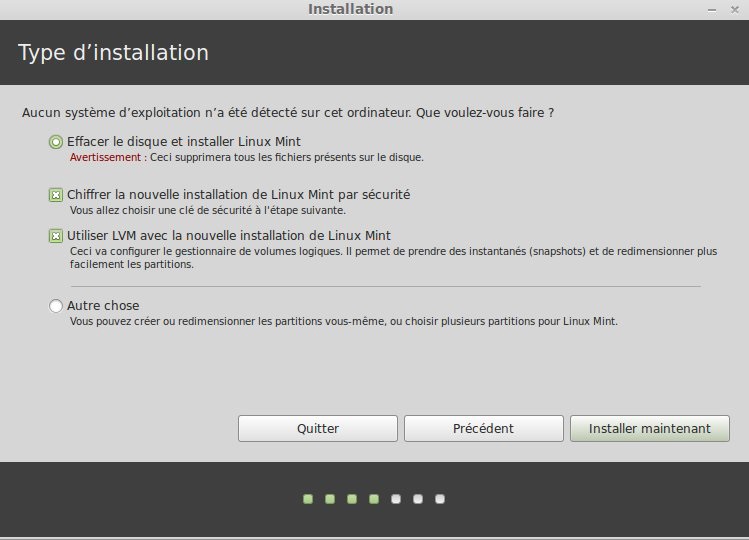The image size is (749, 540).
Task: Click the third green progress dot
Action: [x=352, y=498]
